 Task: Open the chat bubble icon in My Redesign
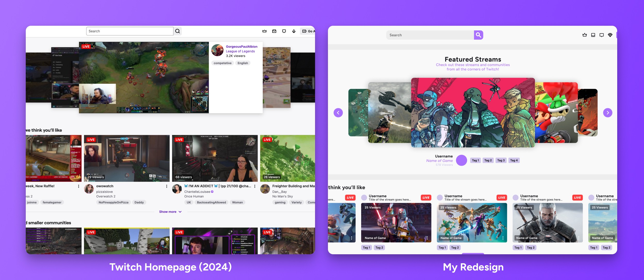601,35
